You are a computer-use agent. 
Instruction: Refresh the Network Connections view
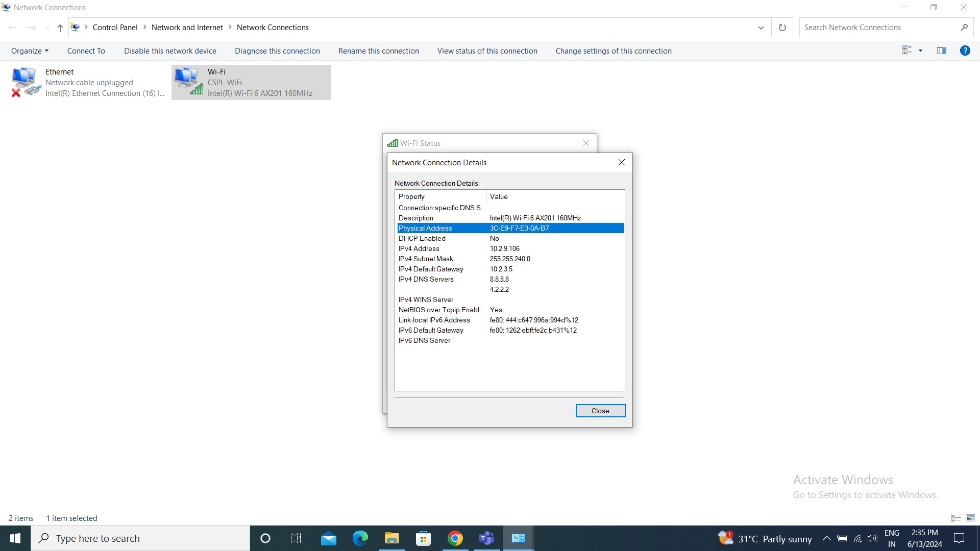pyautogui.click(x=782, y=28)
